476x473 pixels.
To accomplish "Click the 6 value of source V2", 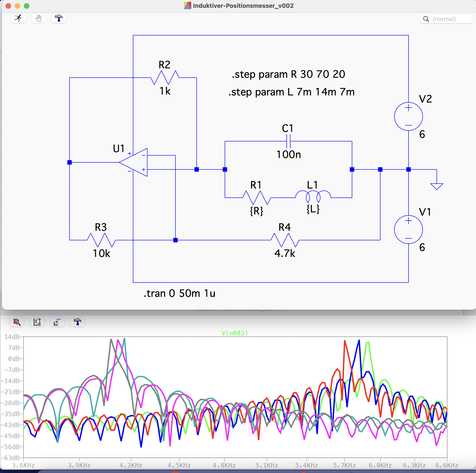I will (422, 134).
